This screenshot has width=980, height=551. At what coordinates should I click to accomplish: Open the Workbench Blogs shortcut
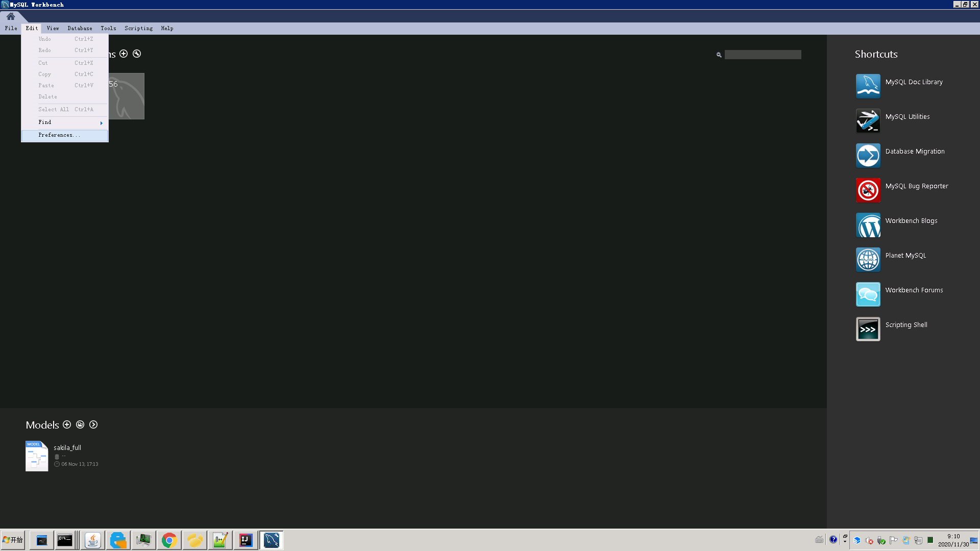point(911,220)
